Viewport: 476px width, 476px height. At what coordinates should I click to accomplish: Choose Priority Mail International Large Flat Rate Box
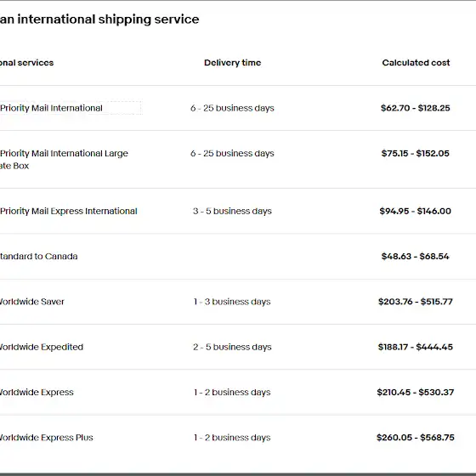pos(238,160)
